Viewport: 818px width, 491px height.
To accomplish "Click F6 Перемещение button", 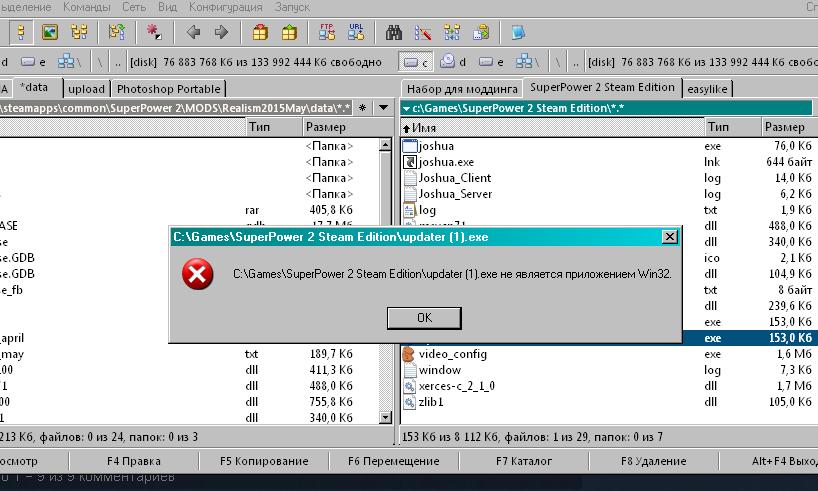I will pyautogui.click(x=394, y=461).
